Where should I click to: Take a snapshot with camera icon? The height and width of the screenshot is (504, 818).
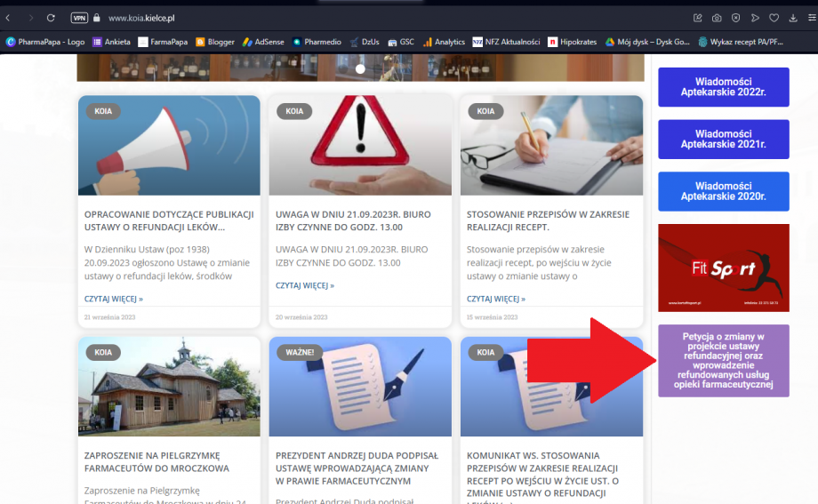717,18
